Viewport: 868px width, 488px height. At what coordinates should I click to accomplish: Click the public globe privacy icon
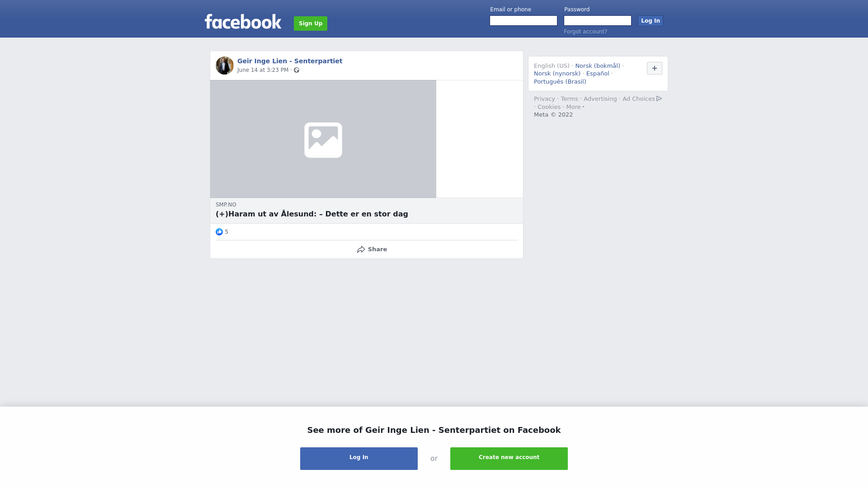click(297, 70)
